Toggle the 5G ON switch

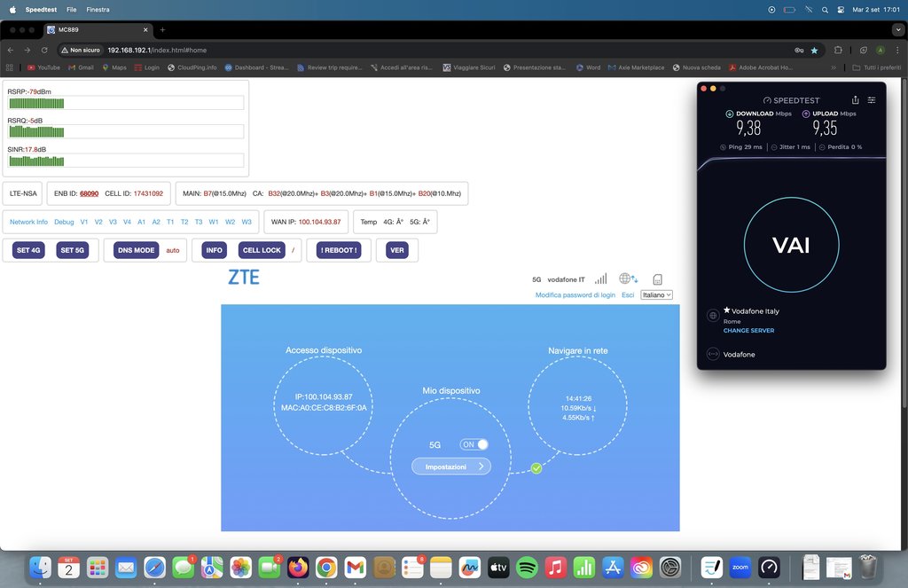(474, 444)
